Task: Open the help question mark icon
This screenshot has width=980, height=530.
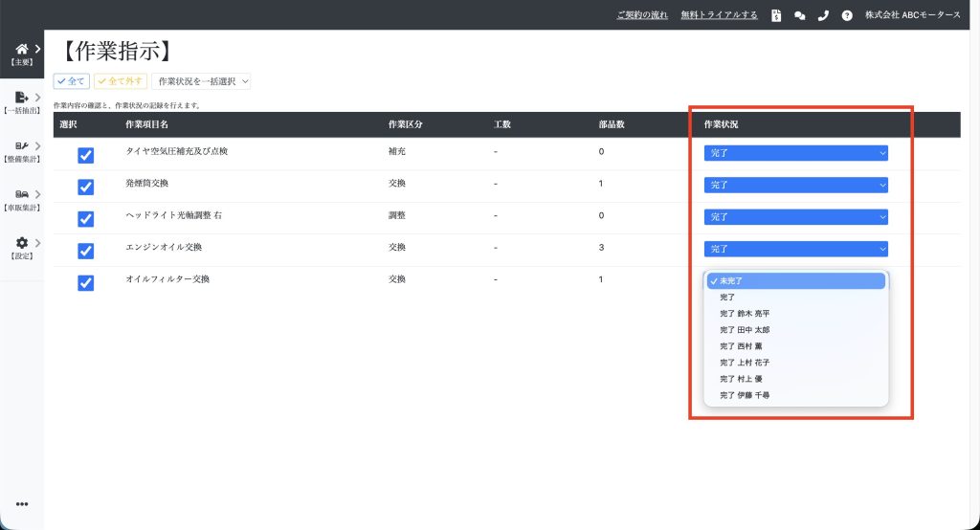Action: 847,15
